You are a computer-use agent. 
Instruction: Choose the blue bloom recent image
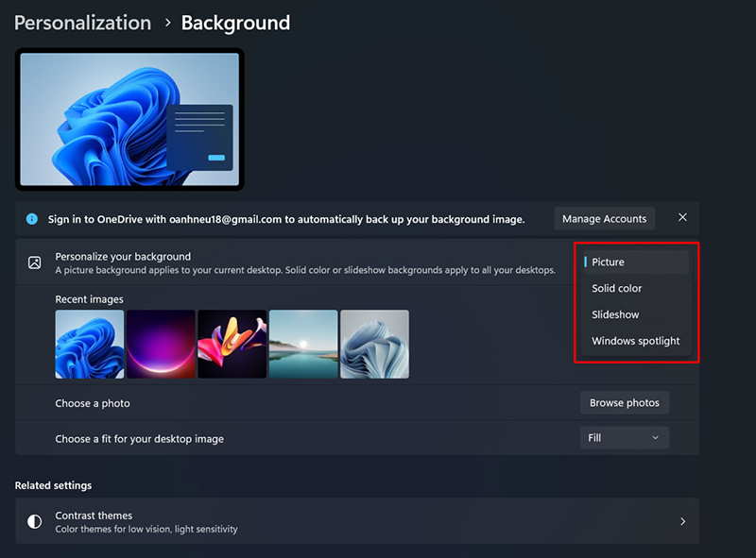pos(90,344)
